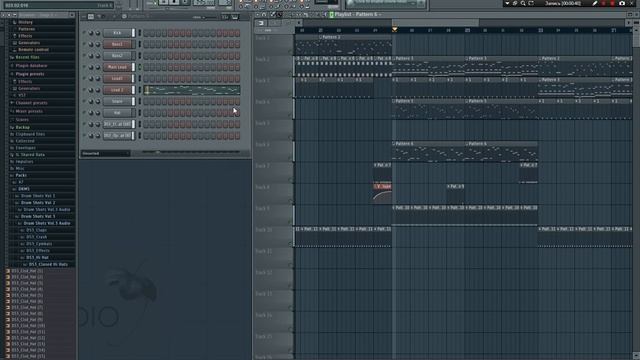
Task: Open the Playlist - Pattern 6 title dropdown
Action: 358,14
